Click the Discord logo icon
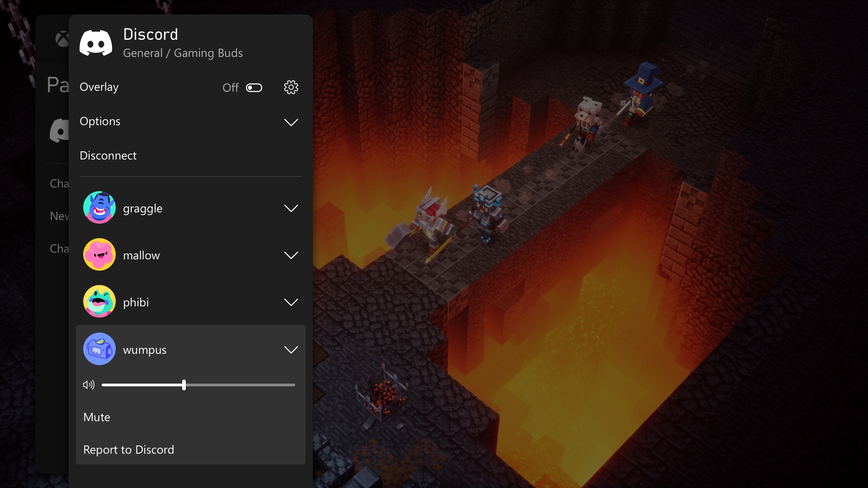 click(x=96, y=43)
